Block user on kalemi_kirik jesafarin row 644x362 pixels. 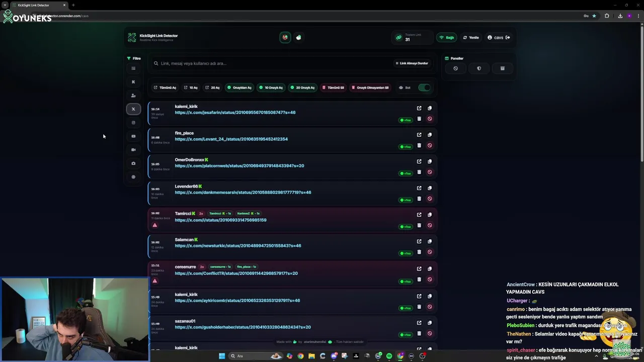coord(430,119)
